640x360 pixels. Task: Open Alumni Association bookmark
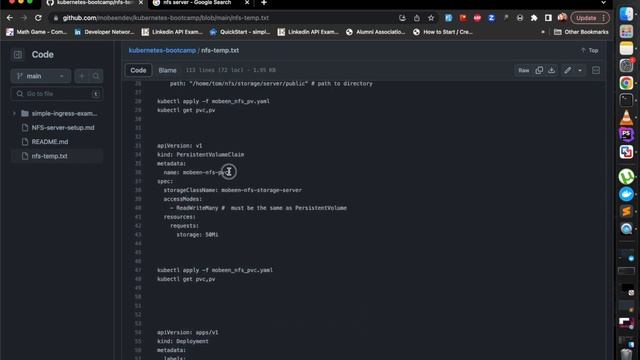tap(376, 32)
